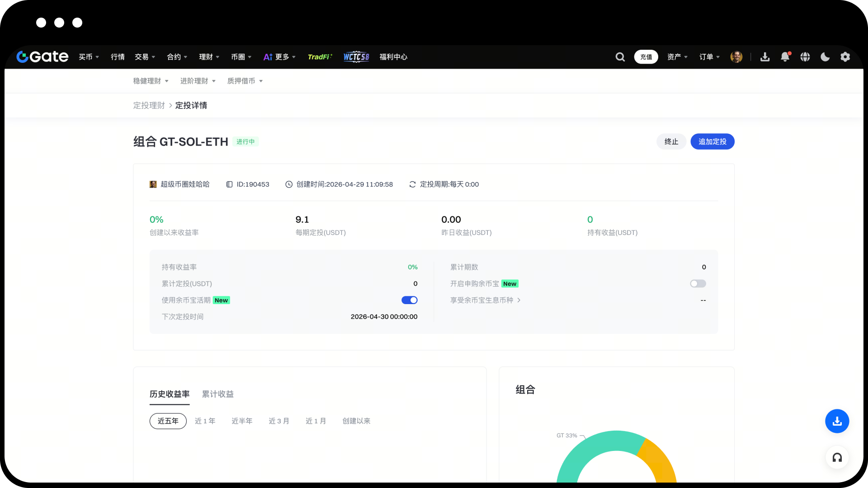Click the 累计期数 label
868x488 pixels.
coord(464,267)
